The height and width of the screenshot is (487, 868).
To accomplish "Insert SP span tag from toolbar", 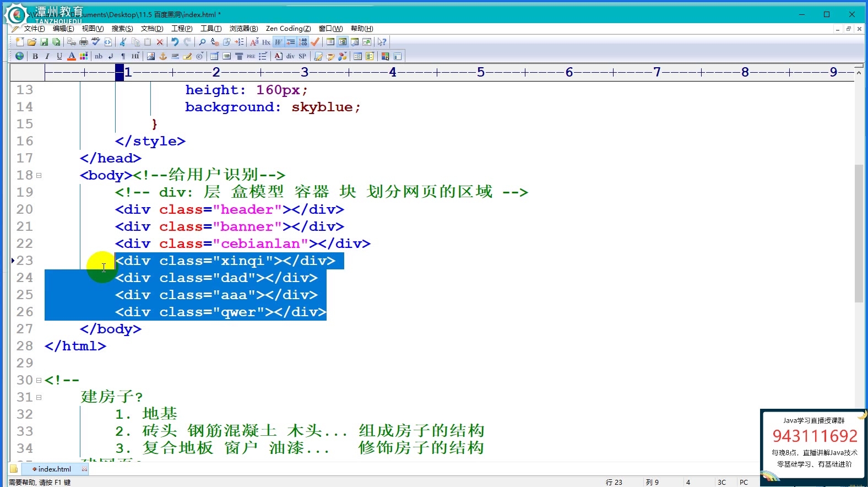I will point(302,56).
